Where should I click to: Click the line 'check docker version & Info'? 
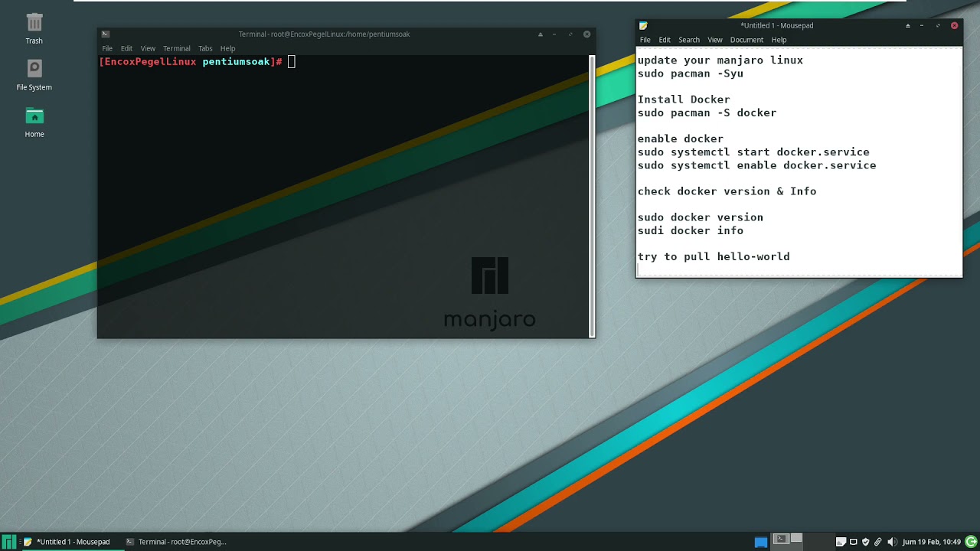click(727, 191)
